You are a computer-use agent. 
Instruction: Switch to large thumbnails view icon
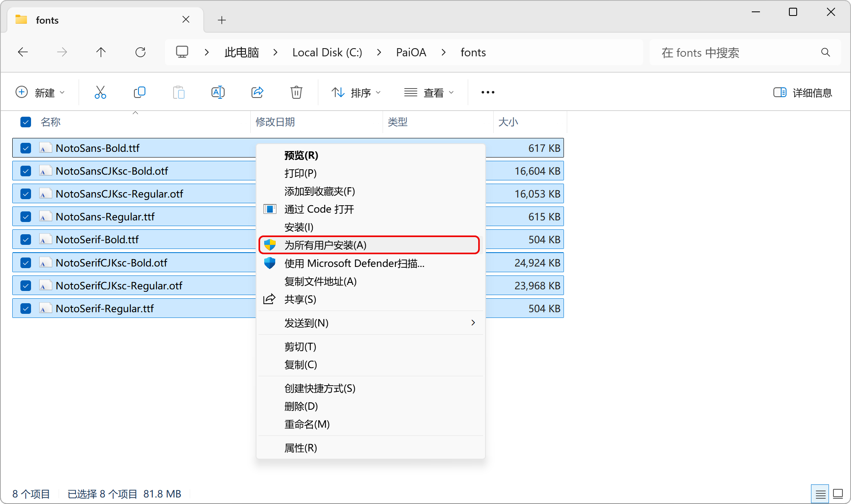pos(838,494)
